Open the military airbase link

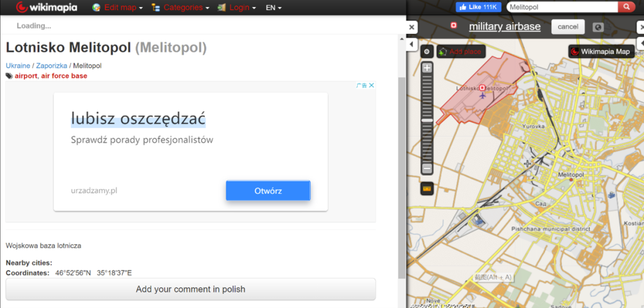[x=505, y=27]
